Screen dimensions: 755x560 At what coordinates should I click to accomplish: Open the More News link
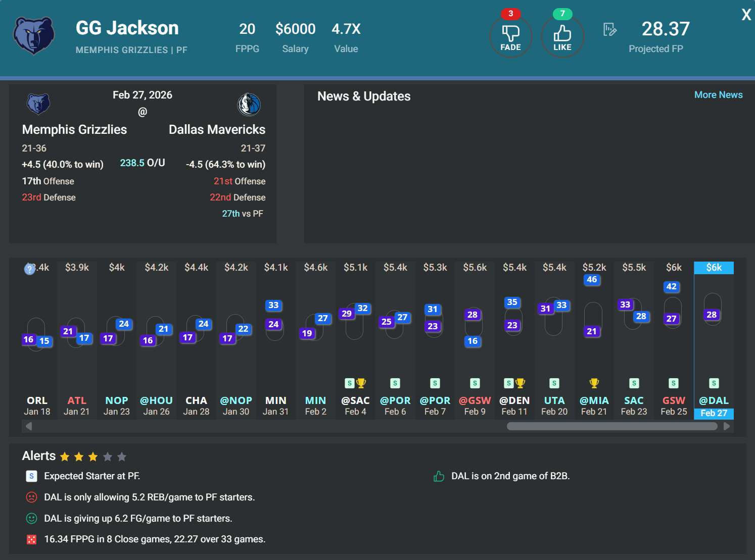pyautogui.click(x=718, y=95)
